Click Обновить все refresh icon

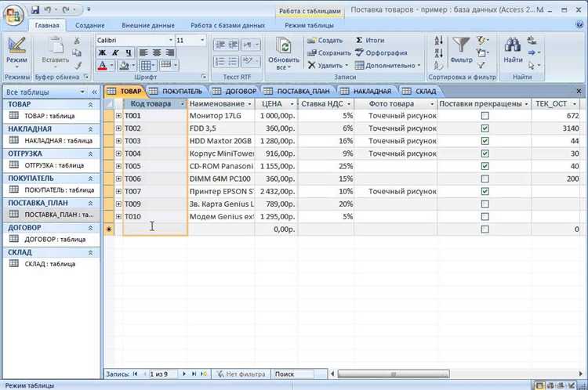point(285,46)
